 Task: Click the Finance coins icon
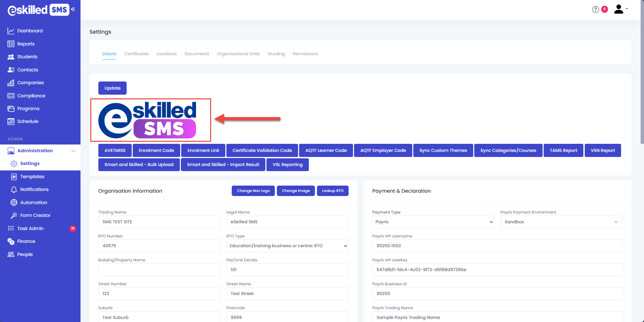tap(11, 241)
